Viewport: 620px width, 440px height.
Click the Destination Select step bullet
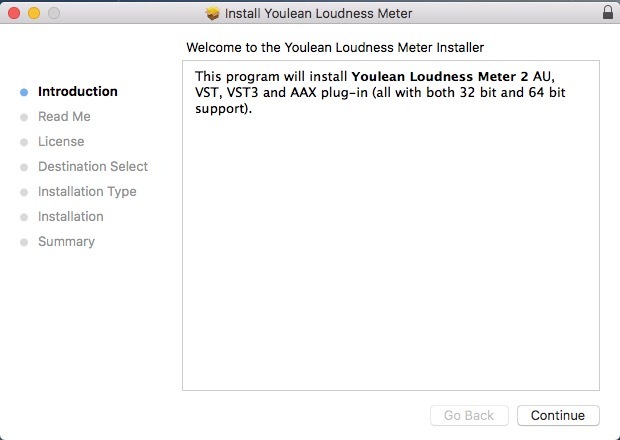pyautogui.click(x=24, y=167)
